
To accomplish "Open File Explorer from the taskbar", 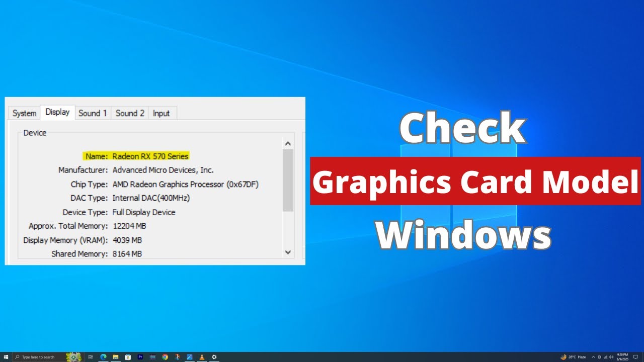I will pyautogui.click(x=115, y=357).
